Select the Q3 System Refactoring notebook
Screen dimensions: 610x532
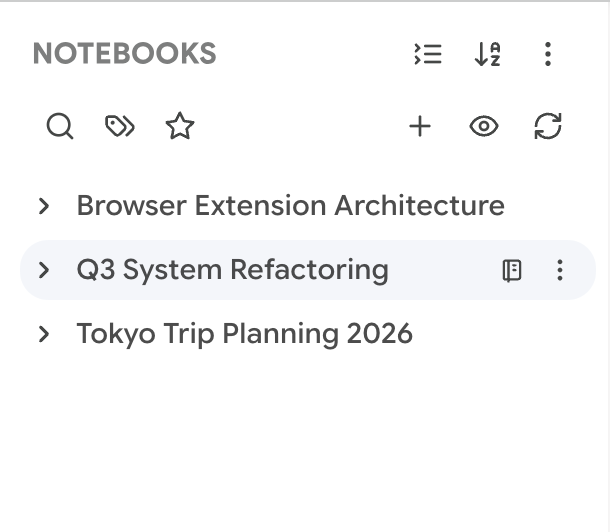[x=233, y=270]
